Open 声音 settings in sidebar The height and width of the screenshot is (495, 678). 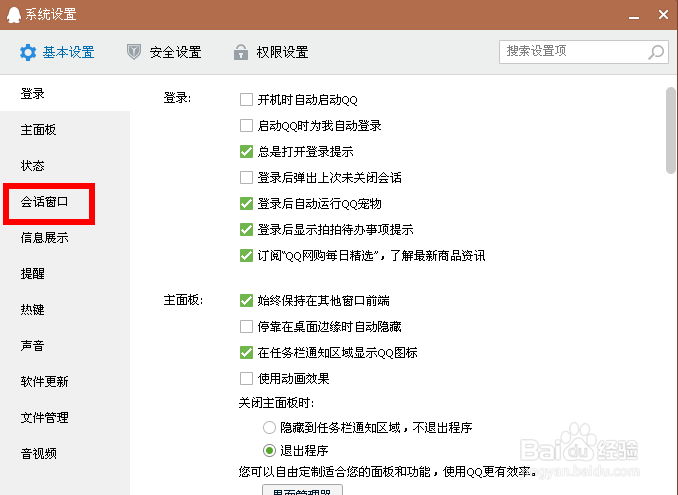coord(65,345)
